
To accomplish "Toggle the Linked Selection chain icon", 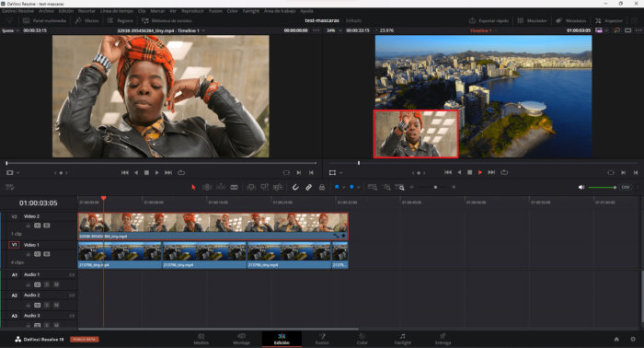I will point(308,188).
